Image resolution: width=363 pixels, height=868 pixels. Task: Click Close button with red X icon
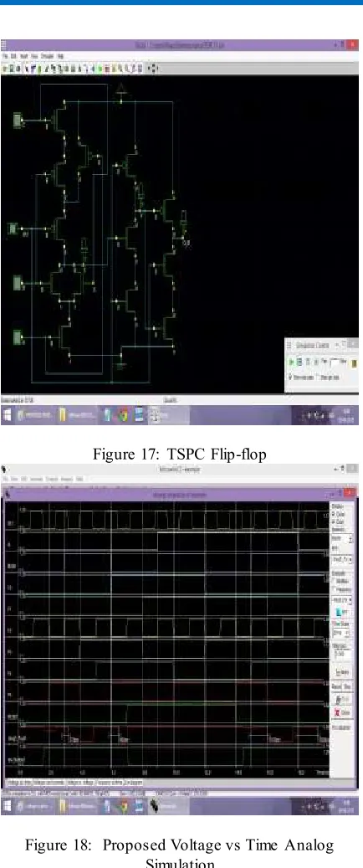pos(341,712)
